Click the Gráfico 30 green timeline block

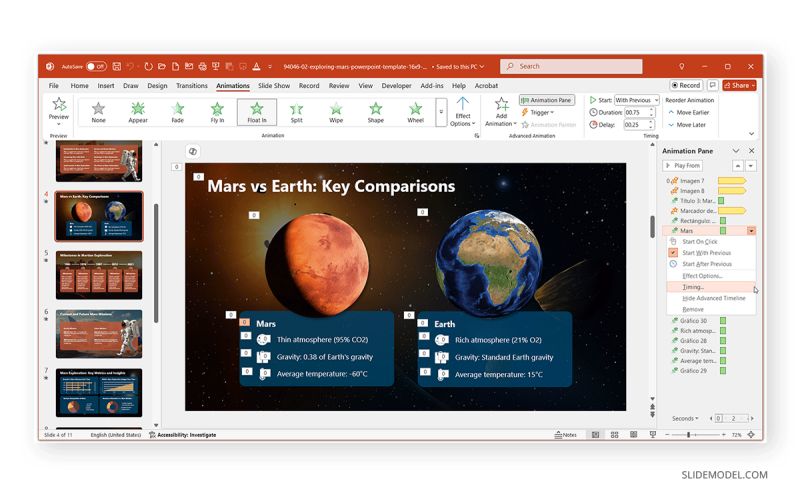tap(723, 320)
